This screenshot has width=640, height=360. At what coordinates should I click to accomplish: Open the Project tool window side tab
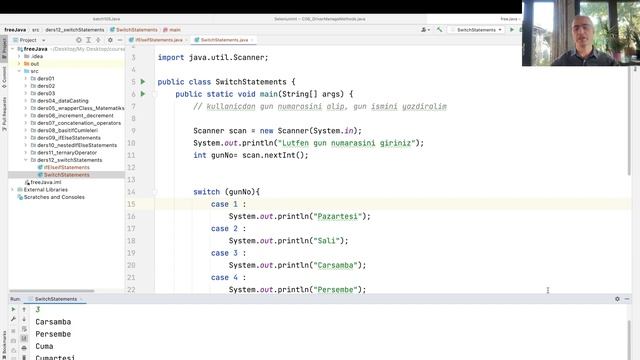click(x=4, y=49)
